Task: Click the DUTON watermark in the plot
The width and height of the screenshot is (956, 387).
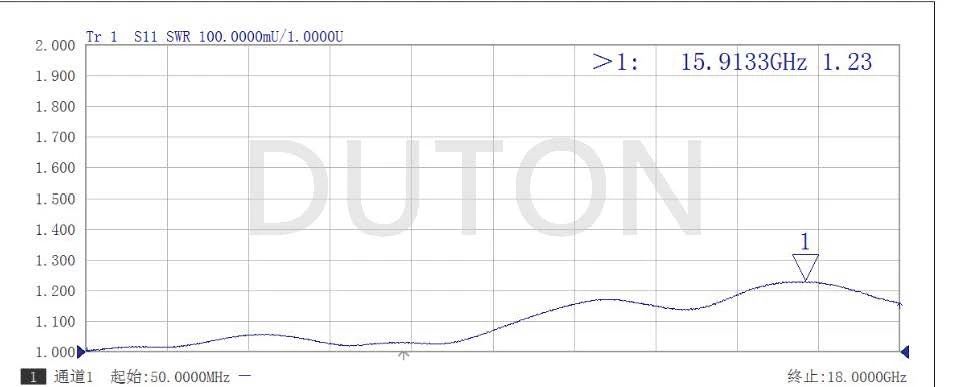Action: tap(474, 187)
